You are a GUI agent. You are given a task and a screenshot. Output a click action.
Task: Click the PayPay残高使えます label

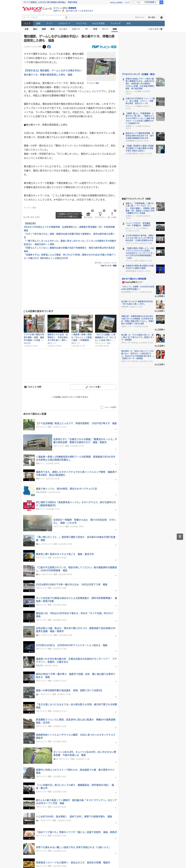coord(132,282)
